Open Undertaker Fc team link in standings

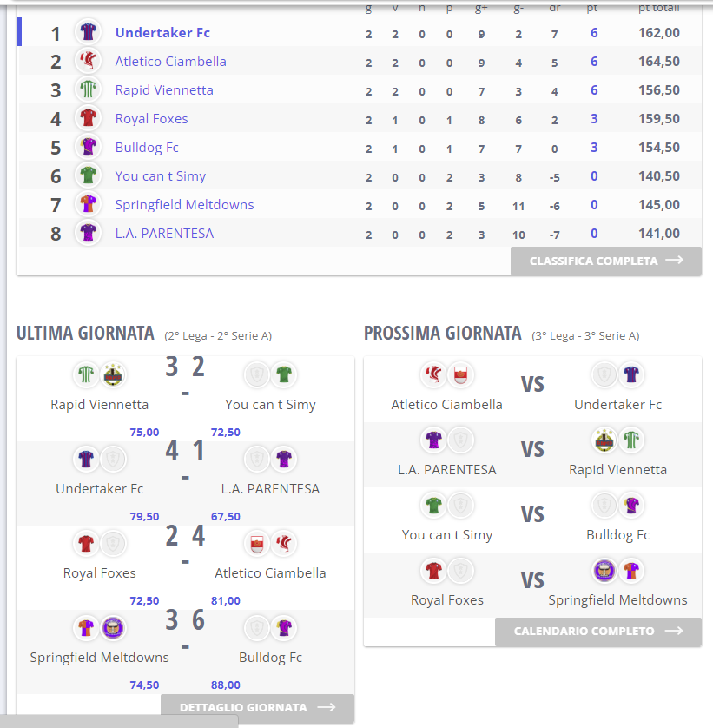pos(162,32)
